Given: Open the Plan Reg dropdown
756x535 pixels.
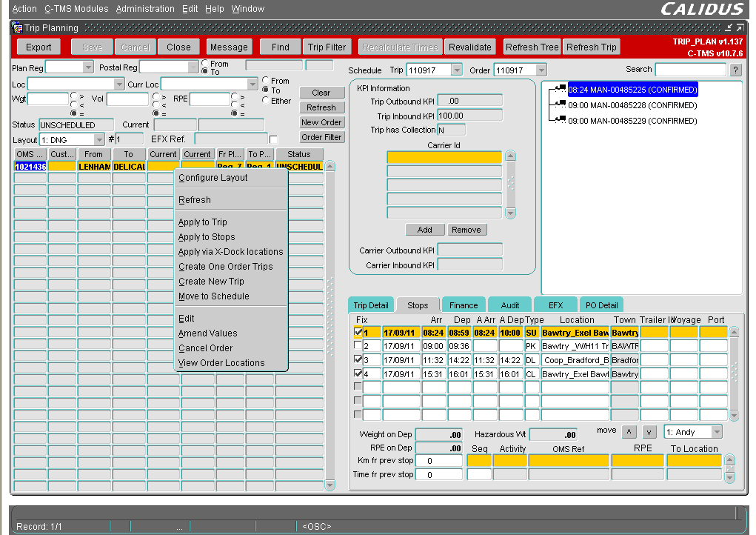Looking at the screenshot, I should (x=88, y=67).
